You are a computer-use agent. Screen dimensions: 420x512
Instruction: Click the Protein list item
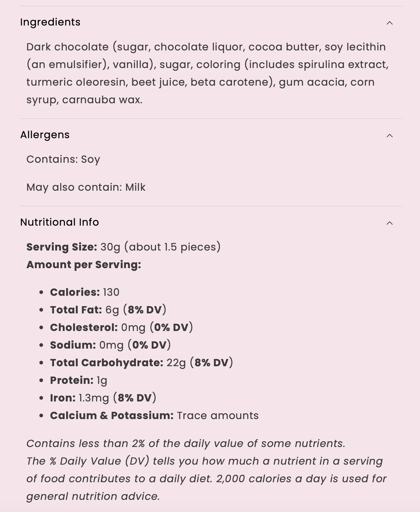tap(79, 380)
